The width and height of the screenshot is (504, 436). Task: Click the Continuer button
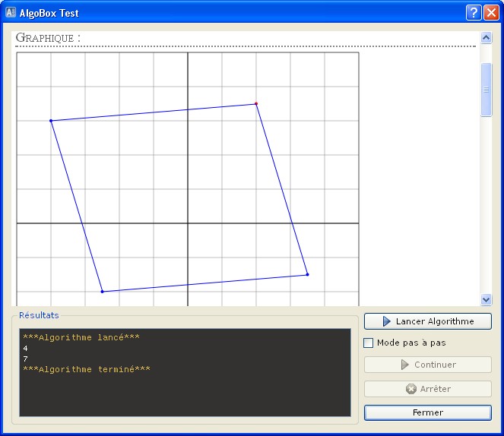[x=427, y=365]
